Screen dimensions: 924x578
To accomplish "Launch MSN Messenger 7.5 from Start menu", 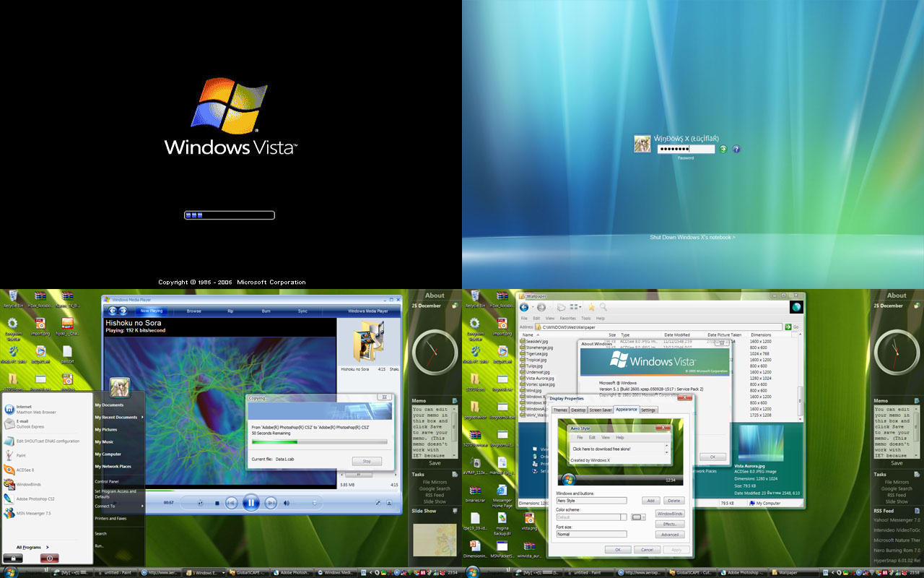I will pyautogui.click(x=33, y=514).
